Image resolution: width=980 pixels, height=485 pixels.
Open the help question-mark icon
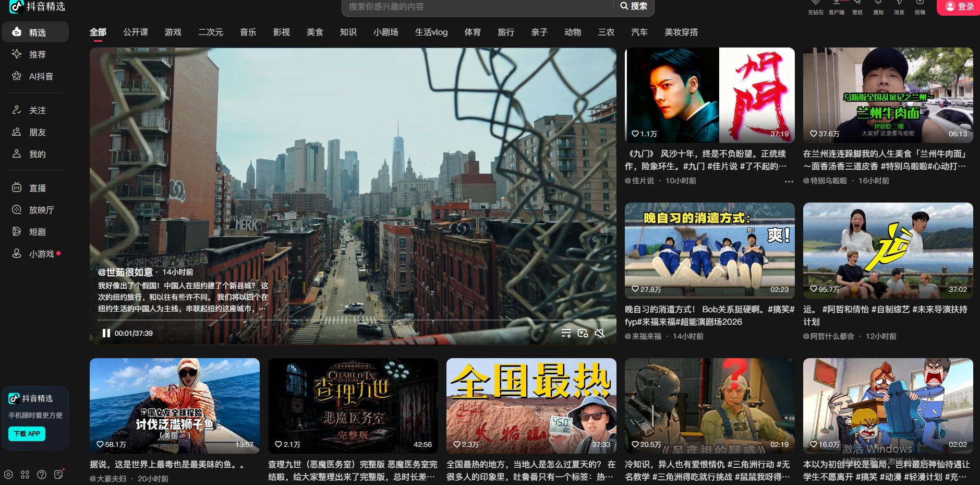(x=42, y=475)
